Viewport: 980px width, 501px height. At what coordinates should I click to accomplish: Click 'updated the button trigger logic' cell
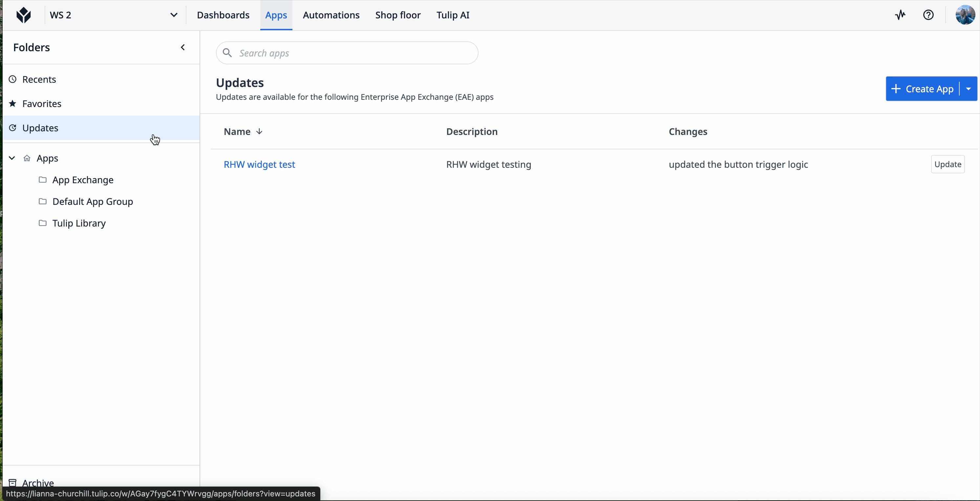click(x=738, y=164)
